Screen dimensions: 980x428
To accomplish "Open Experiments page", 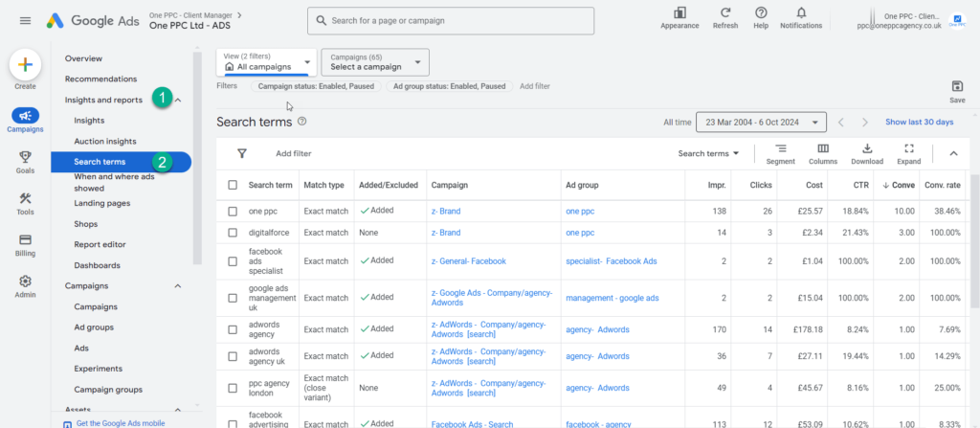I will pyautogui.click(x=99, y=369).
